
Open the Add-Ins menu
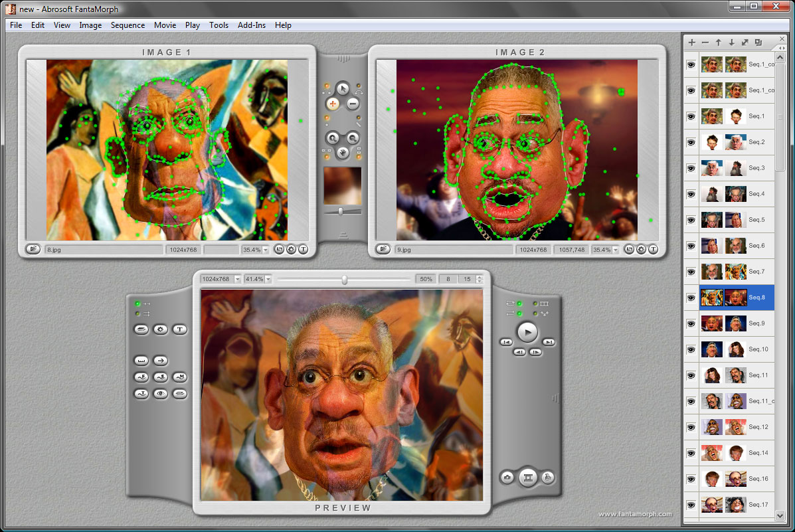click(252, 25)
